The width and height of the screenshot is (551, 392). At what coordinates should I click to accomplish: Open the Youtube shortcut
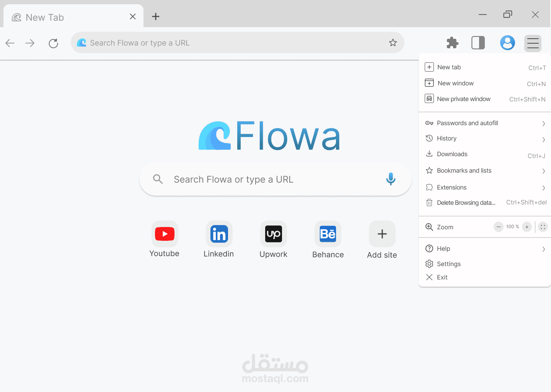point(165,240)
